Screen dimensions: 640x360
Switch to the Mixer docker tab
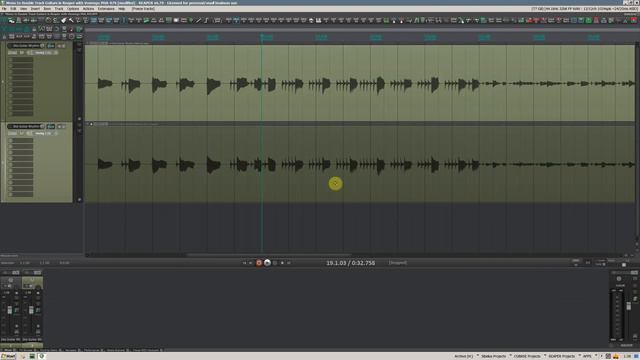[9, 350]
